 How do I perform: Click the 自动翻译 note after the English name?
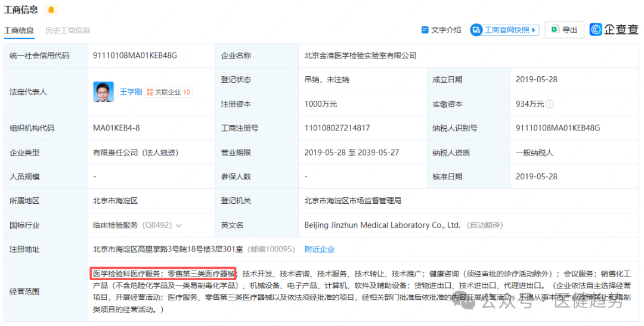pyautogui.click(x=485, y=225)
